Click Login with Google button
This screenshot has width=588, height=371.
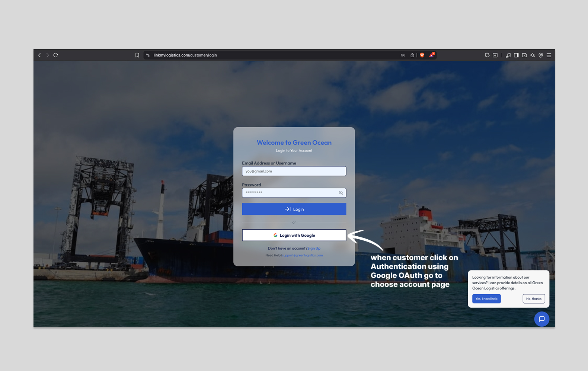pyautogui.click(x=294, y=235)
